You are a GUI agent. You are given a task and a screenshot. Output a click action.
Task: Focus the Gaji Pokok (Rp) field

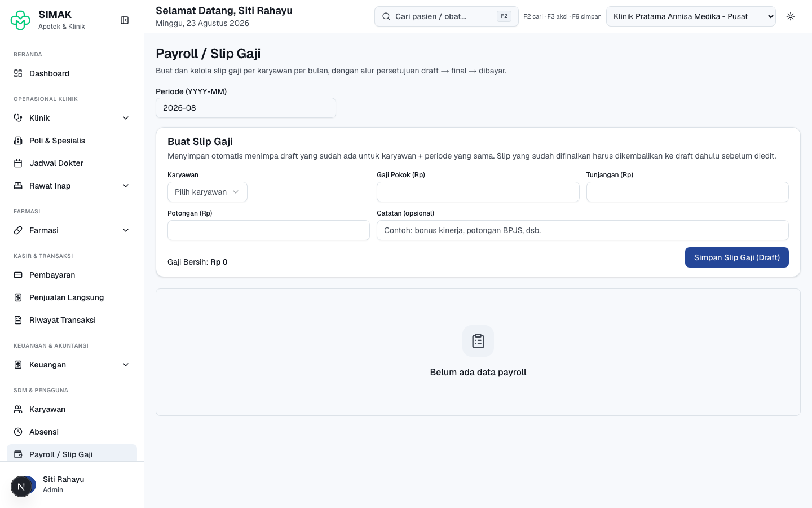click(x=478, y=192)
